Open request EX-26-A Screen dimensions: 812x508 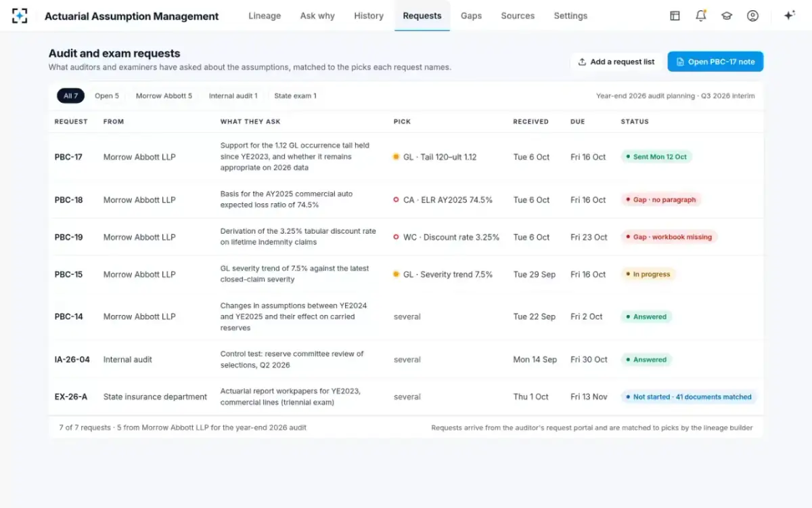click(71, 397)
